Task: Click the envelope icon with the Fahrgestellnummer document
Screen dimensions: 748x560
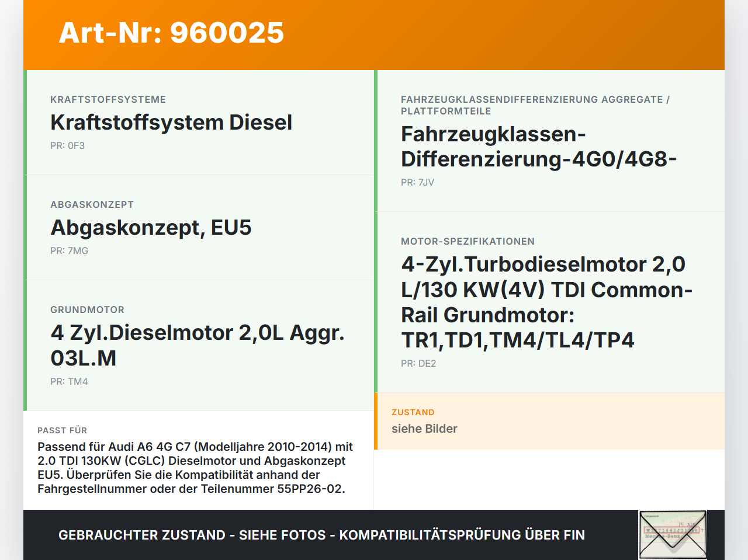Action: (x=672, y=534)
